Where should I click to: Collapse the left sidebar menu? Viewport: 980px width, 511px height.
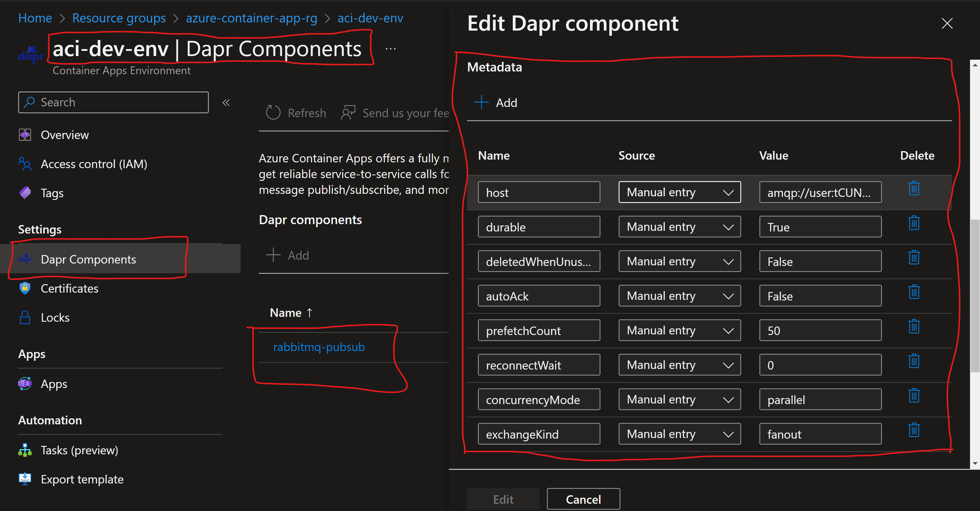(226, 102)
